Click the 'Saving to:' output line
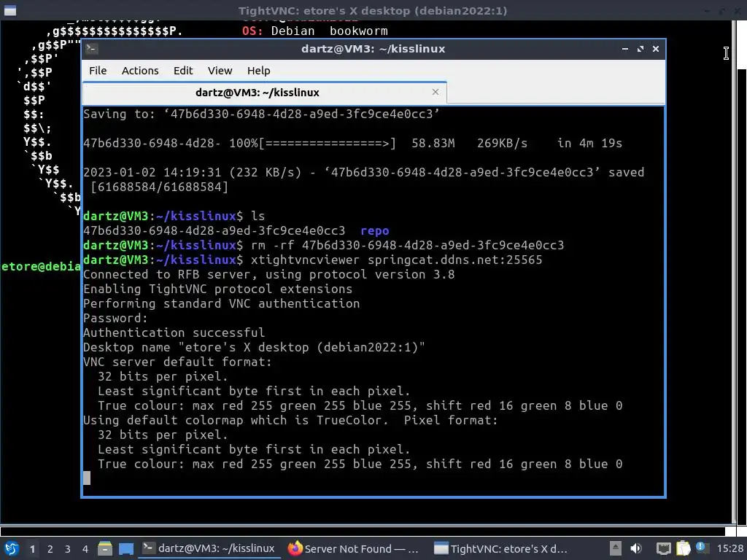The height and width of the screenshot is (560, 747). pyautogui.click(x=261, y=114)
